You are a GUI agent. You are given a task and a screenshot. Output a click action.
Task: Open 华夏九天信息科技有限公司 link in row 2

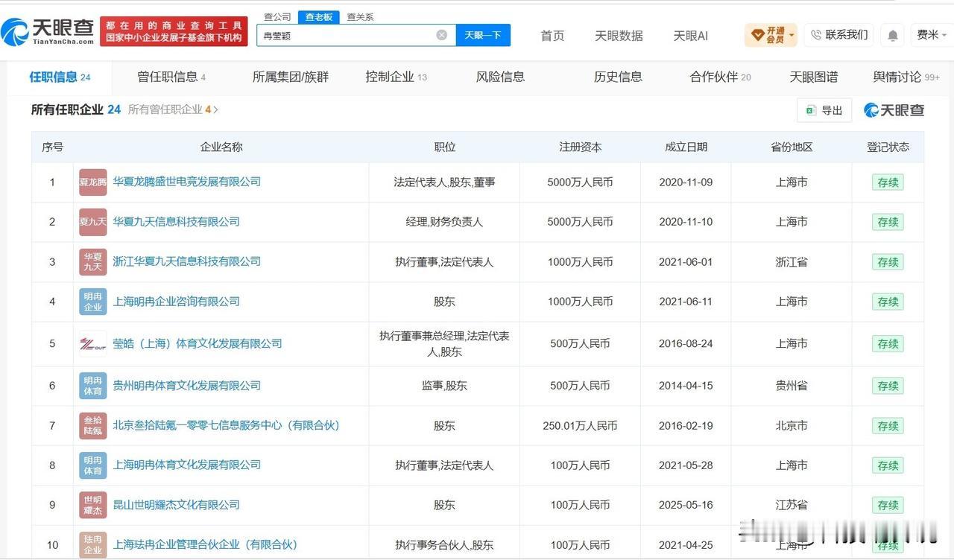[x=176, y=222]
